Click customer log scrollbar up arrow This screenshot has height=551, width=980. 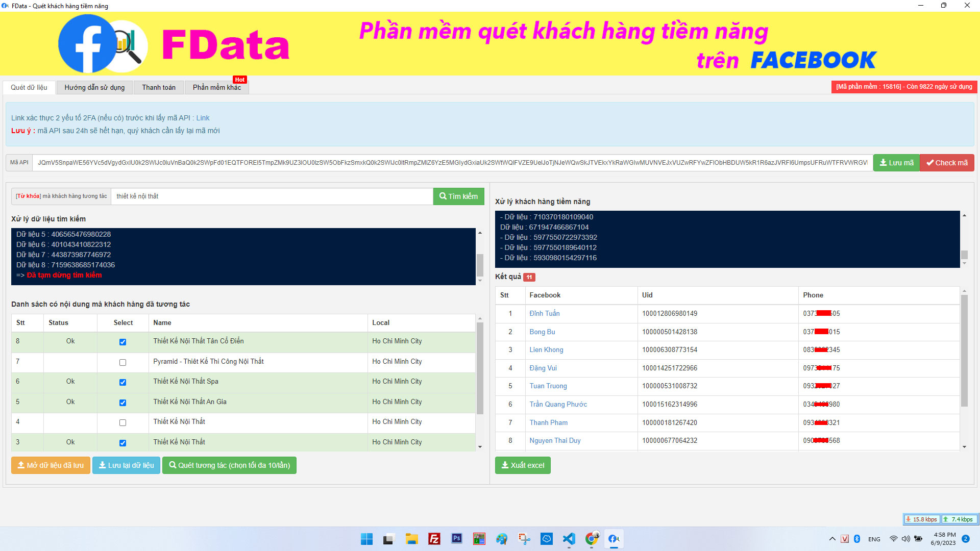tap(964, 215)
